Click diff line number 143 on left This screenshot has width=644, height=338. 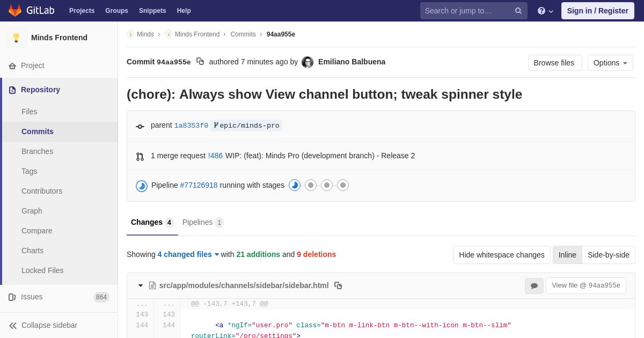142,315
